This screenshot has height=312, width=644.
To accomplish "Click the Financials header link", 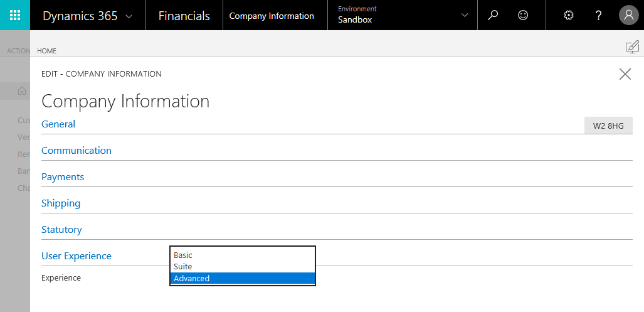I will [x=184, y=16].
